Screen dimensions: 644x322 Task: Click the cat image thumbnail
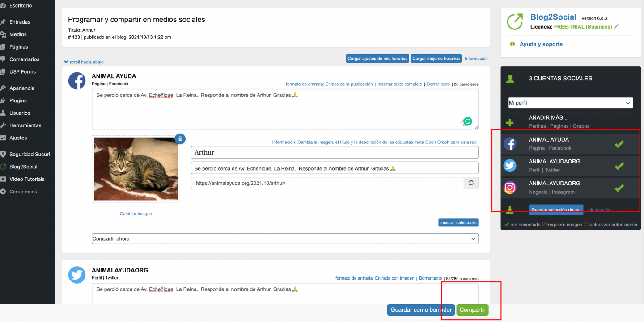[x=136, y=169]
